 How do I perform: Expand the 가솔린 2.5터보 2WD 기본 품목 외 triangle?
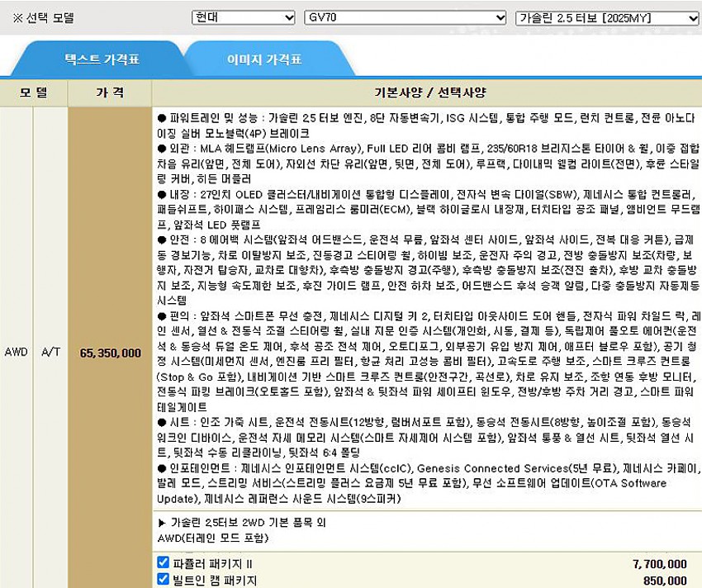coord(162,522)
